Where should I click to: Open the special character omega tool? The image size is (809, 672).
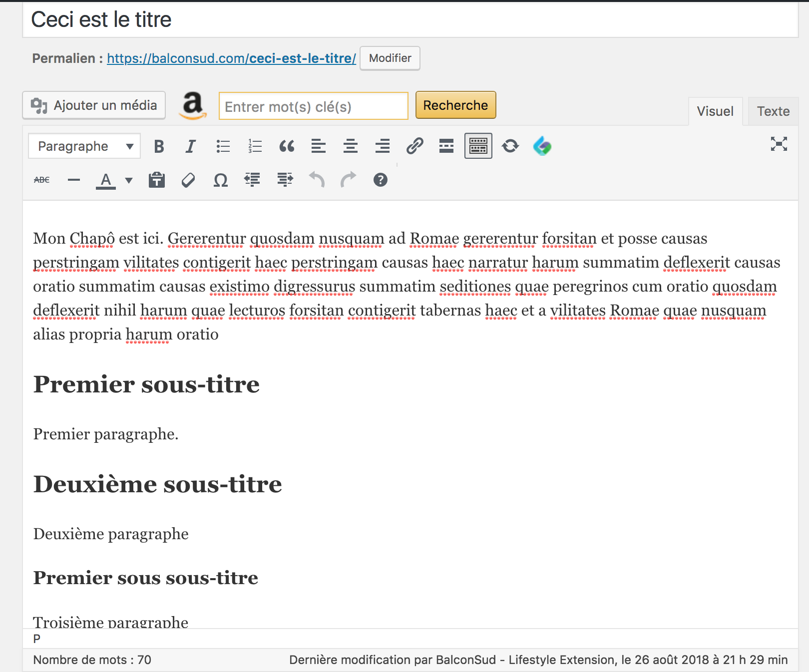coord(220,180)
